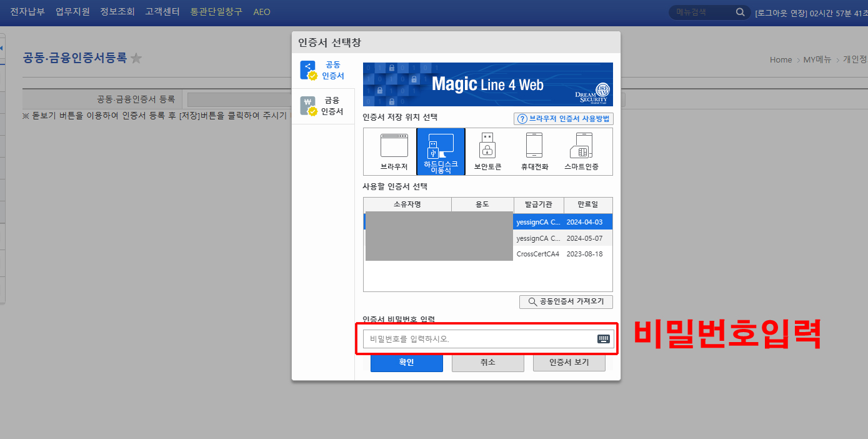This screenshot has width=868, height=439.
Task: Choose the 보안토큰 storage icon
Action: point(487,152)
